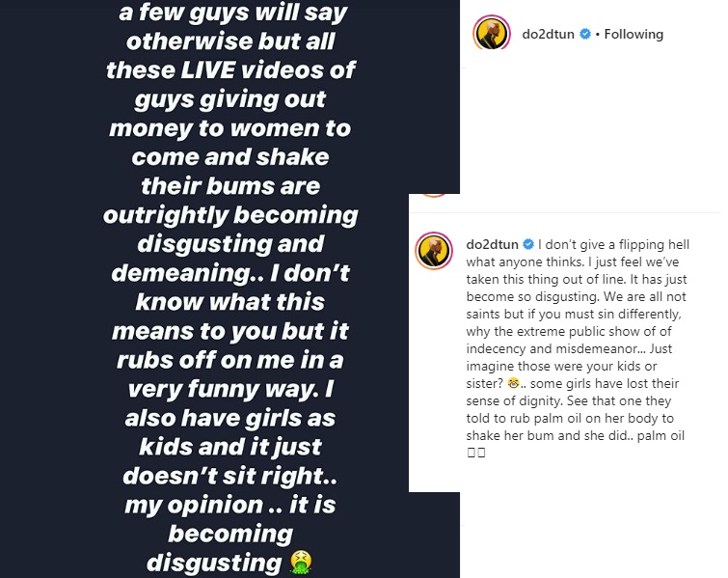
Task: Click the Following button
Action: (x=634, y=35)
